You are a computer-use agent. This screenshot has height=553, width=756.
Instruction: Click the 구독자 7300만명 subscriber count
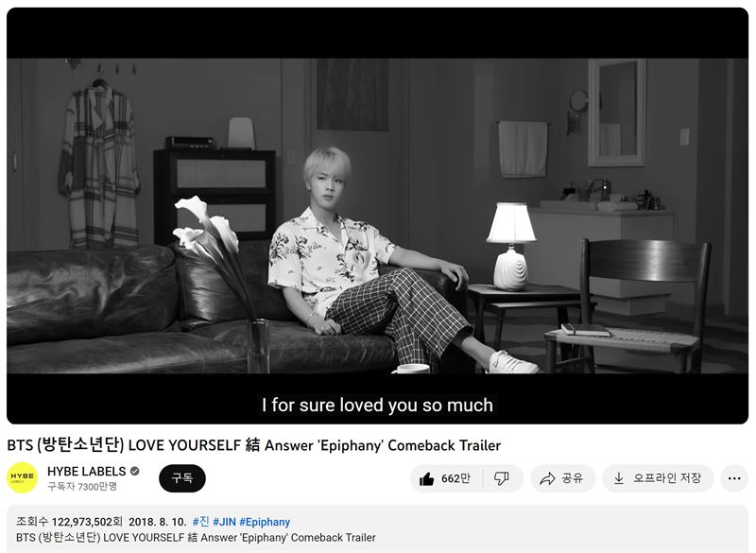(82, 487)
